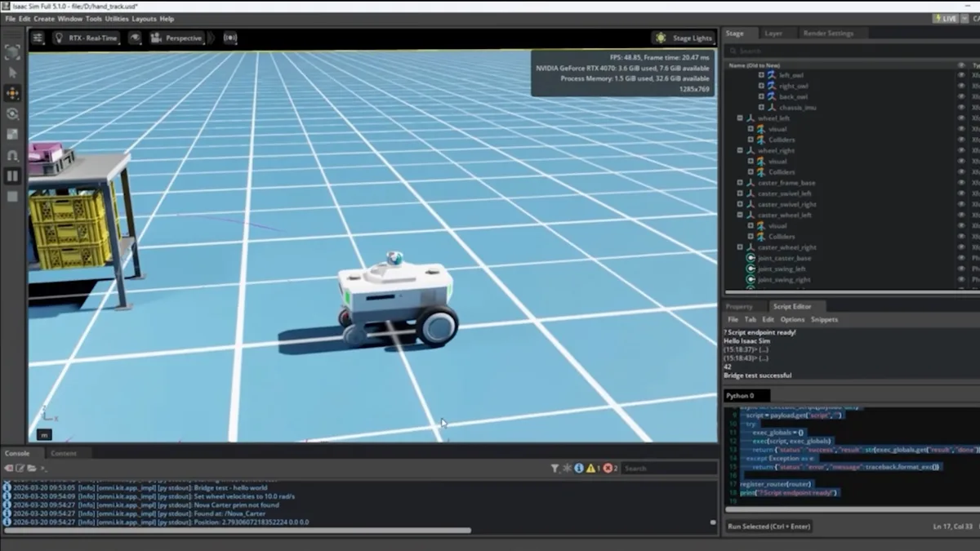The image size is (980, 551).
Task: Select the joint_swing_left joint icon
Action: click(751, 269)
